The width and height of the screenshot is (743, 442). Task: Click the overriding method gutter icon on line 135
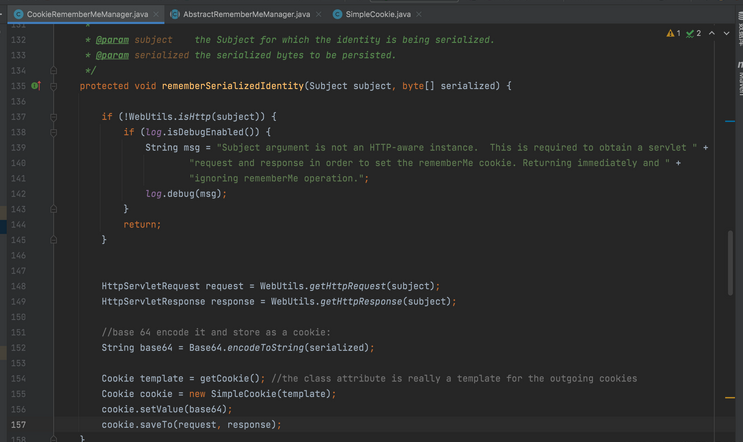(x=36, y=86)
